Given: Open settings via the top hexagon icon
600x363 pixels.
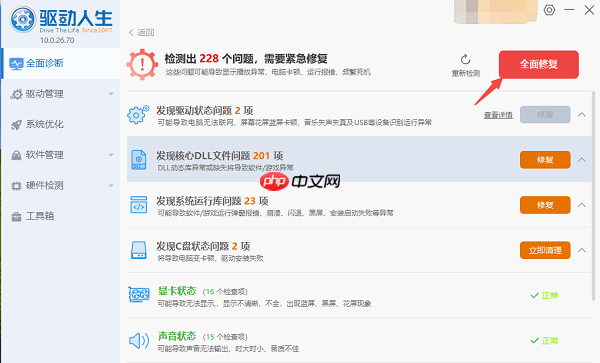Looking at the screenshot, I should point(549,10).
